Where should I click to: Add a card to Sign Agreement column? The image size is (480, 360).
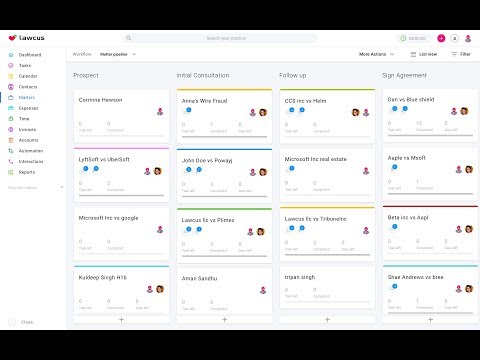click(430, 320)
